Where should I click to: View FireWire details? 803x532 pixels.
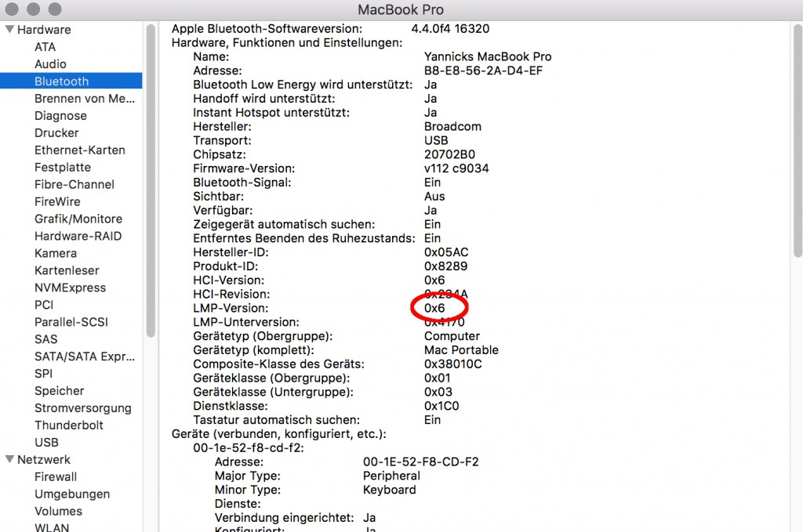[x=57, y=201]
